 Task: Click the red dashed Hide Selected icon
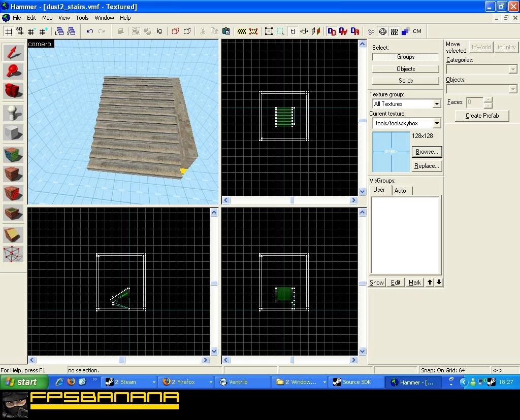[x=175, y=31]
